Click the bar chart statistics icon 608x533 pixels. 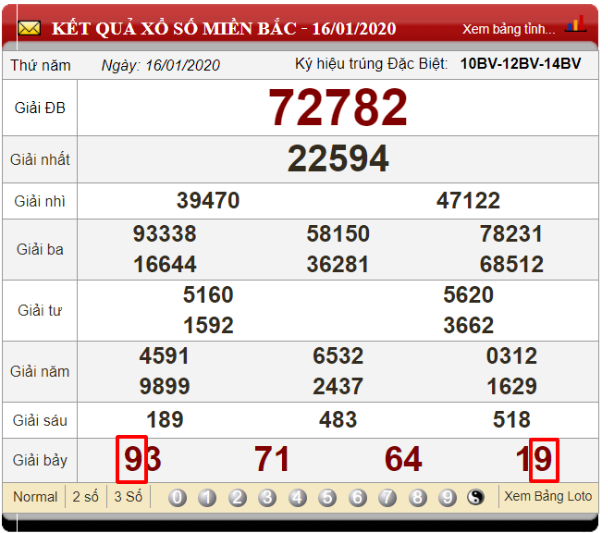point(575,25)
